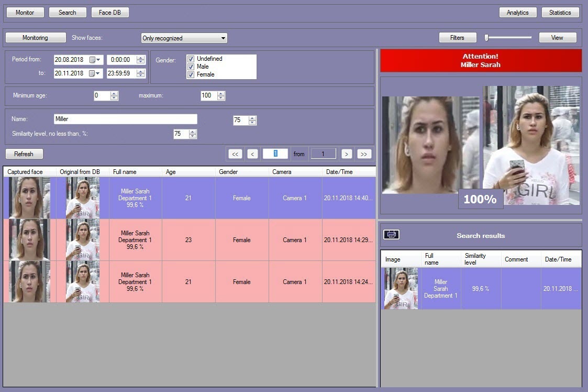Click the Monitoring button
Image resolution: width=588 pixels, height=392 pixels.
(x=35, y=38)
